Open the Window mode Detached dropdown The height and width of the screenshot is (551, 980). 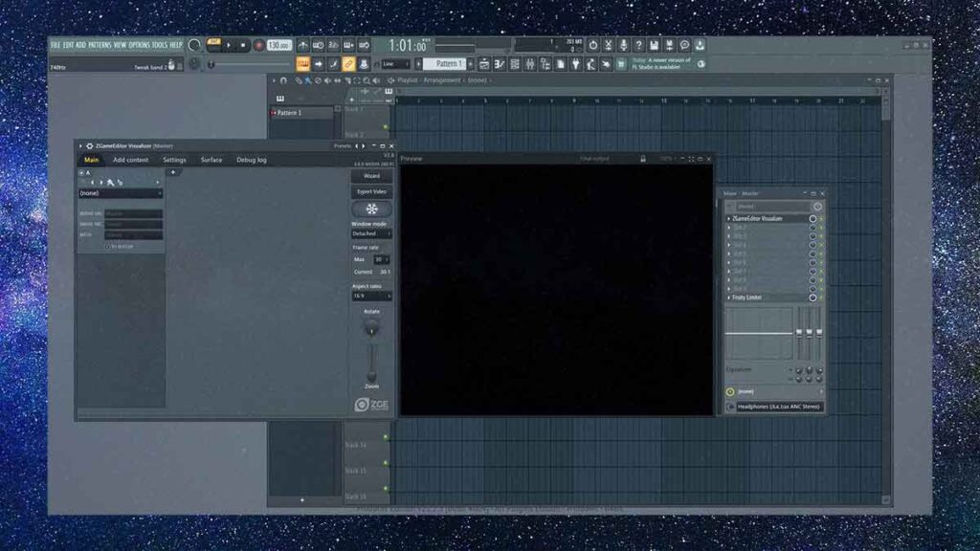coord(371,233)
